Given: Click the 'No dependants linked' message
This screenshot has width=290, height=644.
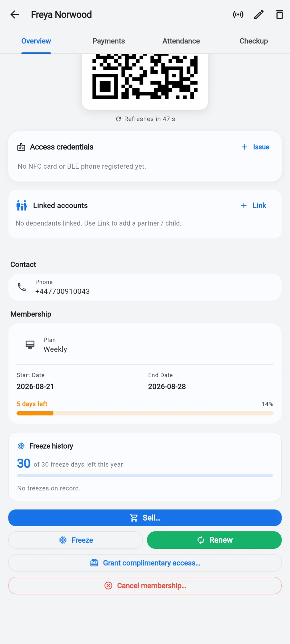Looking at the screenshot, I should [99, 223].
